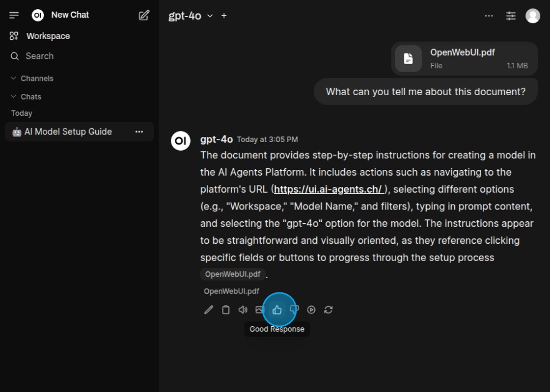This screenshot has width=550, height=392.
Task: Click the generate image icon
Action: pos(259,310)
